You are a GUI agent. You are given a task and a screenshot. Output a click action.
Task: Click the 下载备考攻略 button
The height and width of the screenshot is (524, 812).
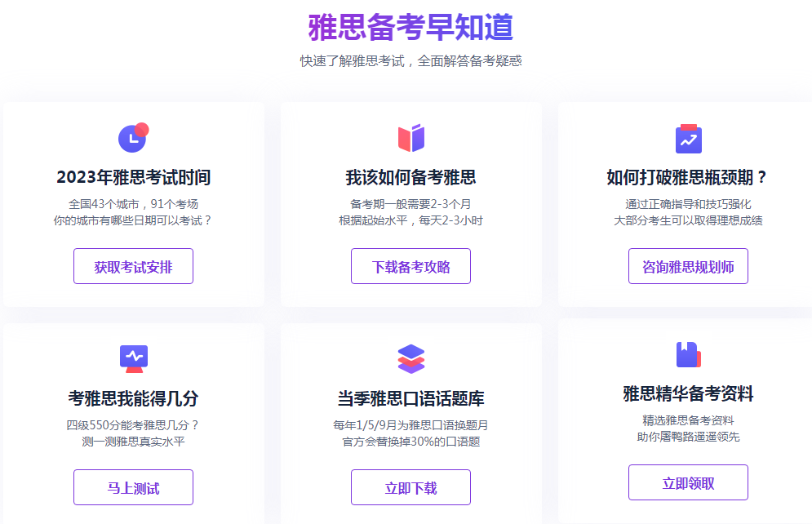coord(410,266)
